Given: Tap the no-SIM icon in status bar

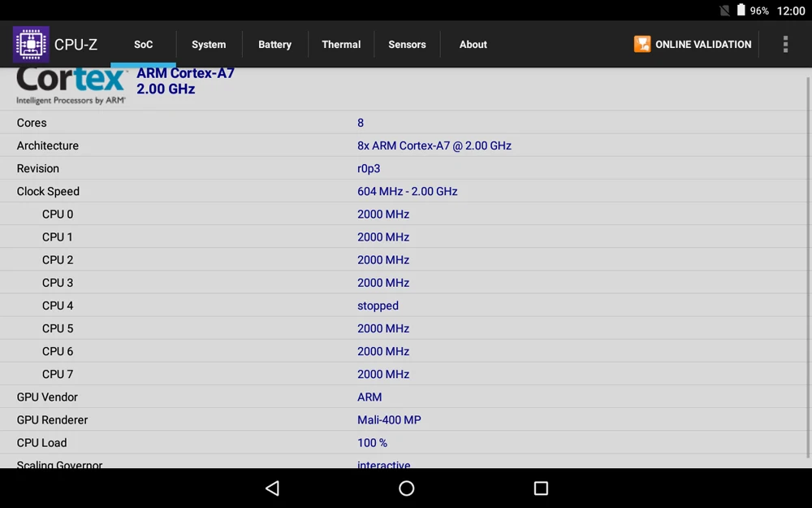Looking at the screenshot, I should point(724,11).
